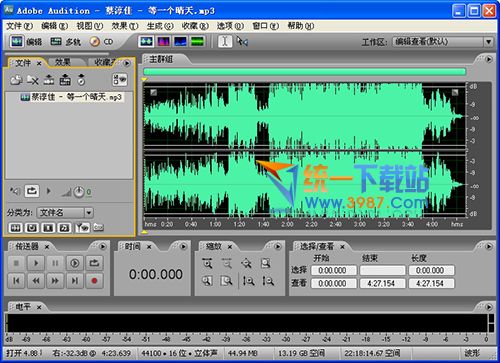Click transport loop play button

click(x=94, y=263)
